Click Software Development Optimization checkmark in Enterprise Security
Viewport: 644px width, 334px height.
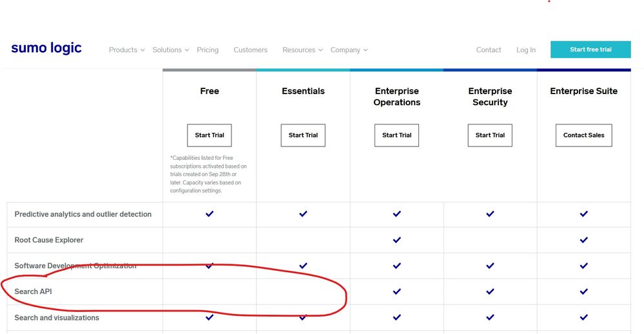pyautogui.click(x=490, y=266)
